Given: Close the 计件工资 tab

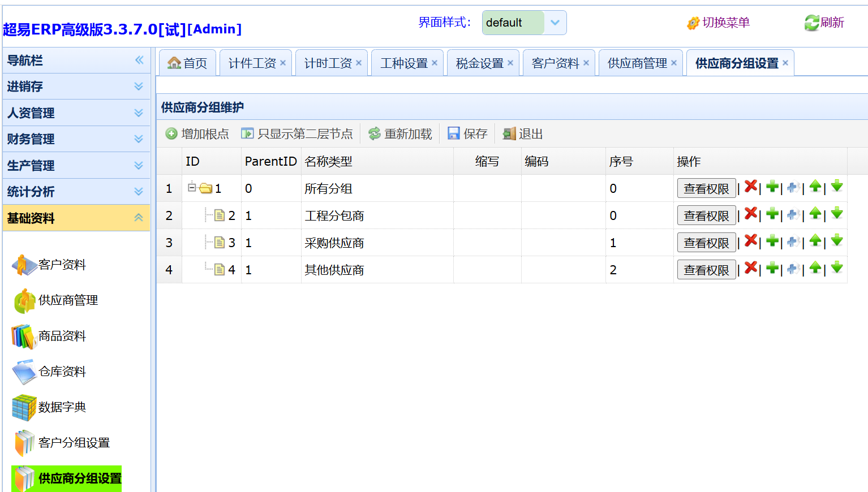Looking at the screenshot, I should [x=283, y=63].
